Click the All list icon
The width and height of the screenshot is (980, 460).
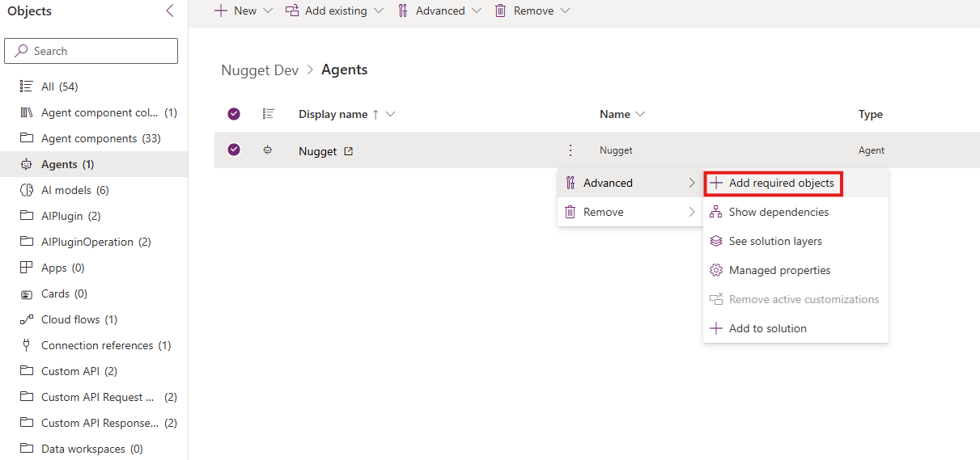point(26,87)
